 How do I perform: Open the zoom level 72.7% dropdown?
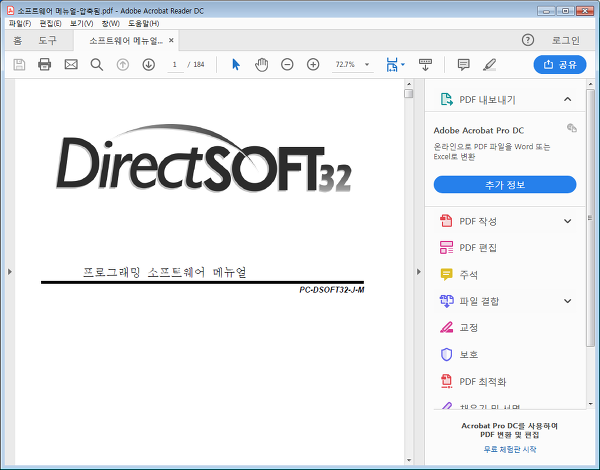point(367,64)
